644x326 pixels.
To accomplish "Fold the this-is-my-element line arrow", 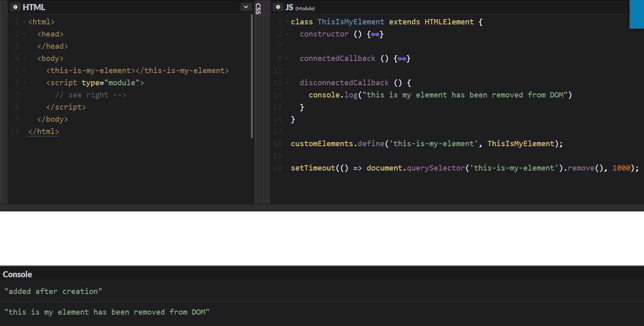I will pos(24,71).
